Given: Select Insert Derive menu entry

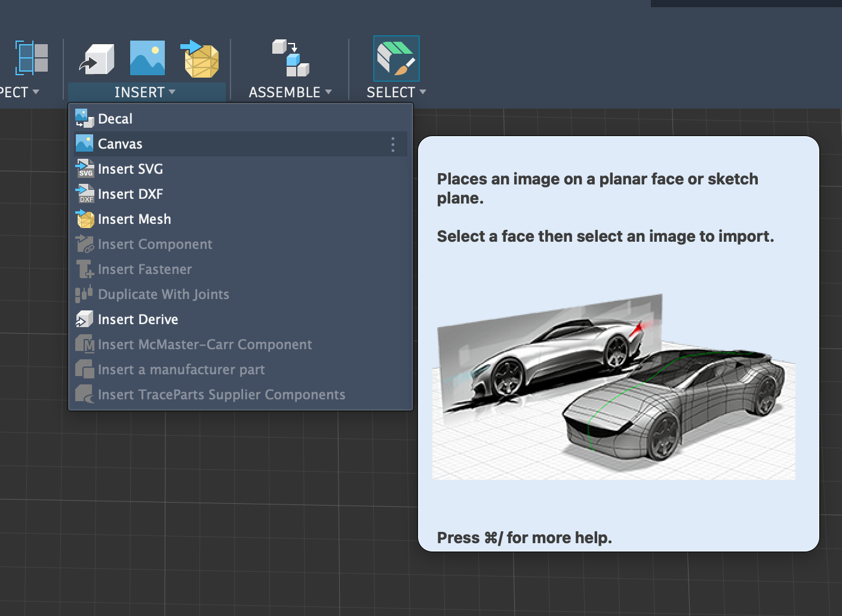Looking at the screenshot, I should point(138,319).
